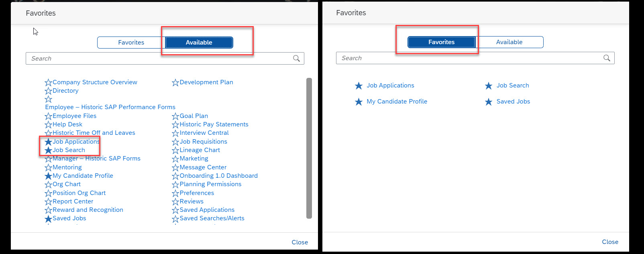Click the star icon next to Goal Plan
Viewport: 644px width, 254px height.
[x=175, y=116]
